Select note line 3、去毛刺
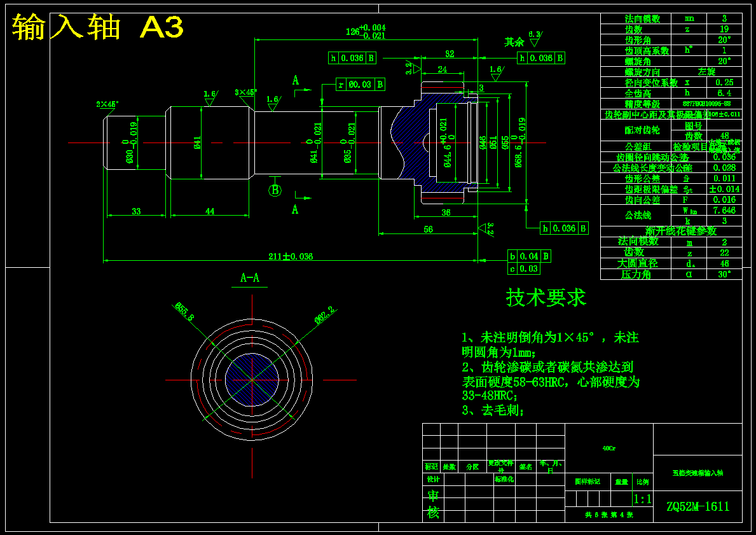 (492, 411)
